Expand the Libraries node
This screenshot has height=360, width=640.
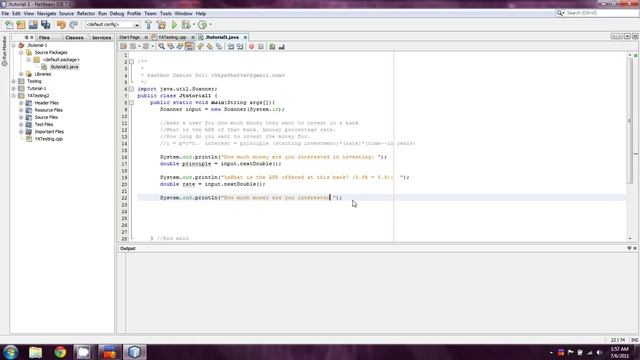tap(21, 74)
